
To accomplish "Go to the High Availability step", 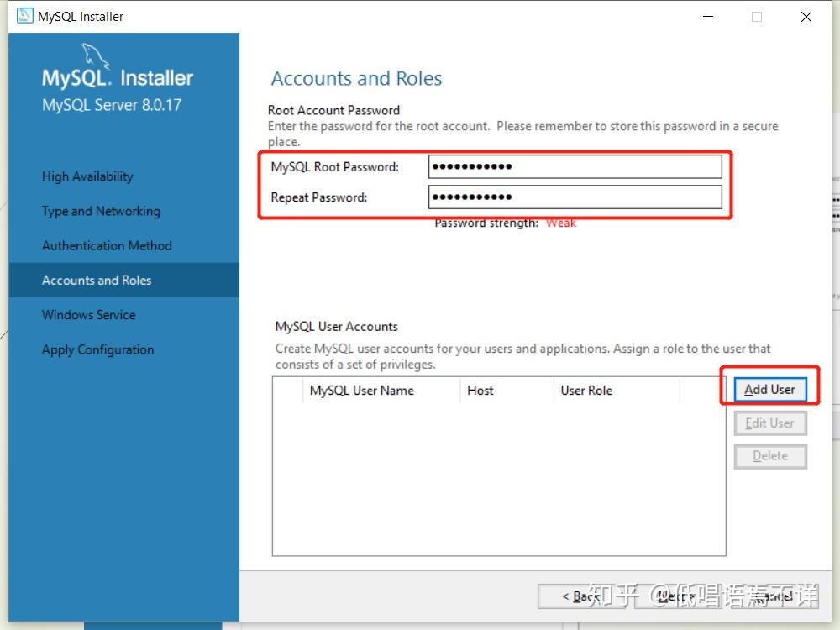I will (87, 176).
